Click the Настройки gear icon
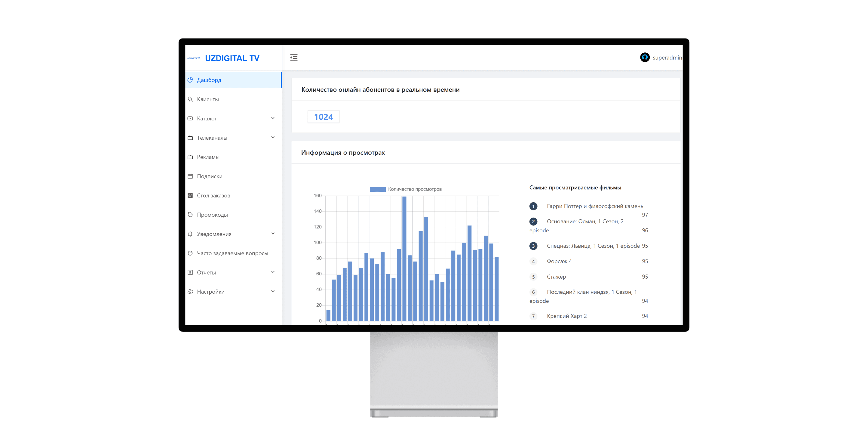The image size is (868, 440). [x=190, y=291]
